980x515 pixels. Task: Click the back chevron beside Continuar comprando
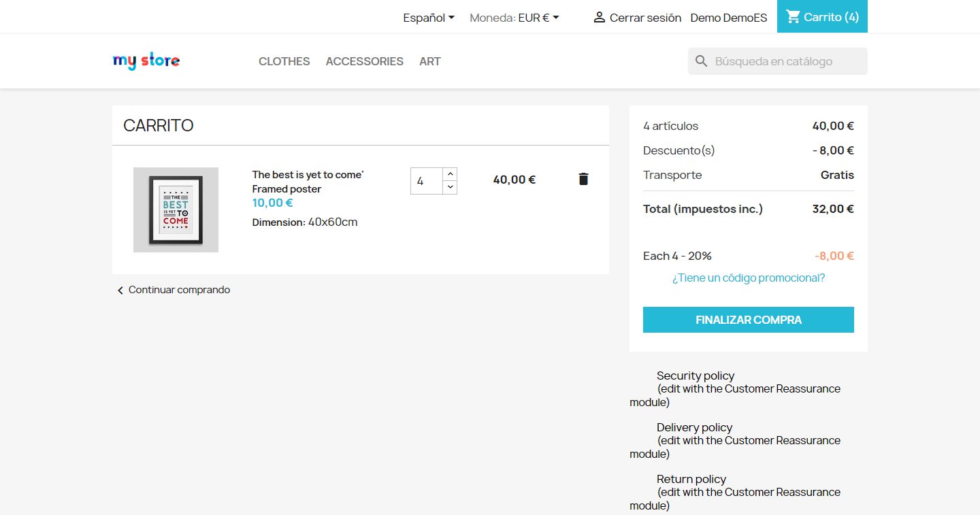coord(120,290)
